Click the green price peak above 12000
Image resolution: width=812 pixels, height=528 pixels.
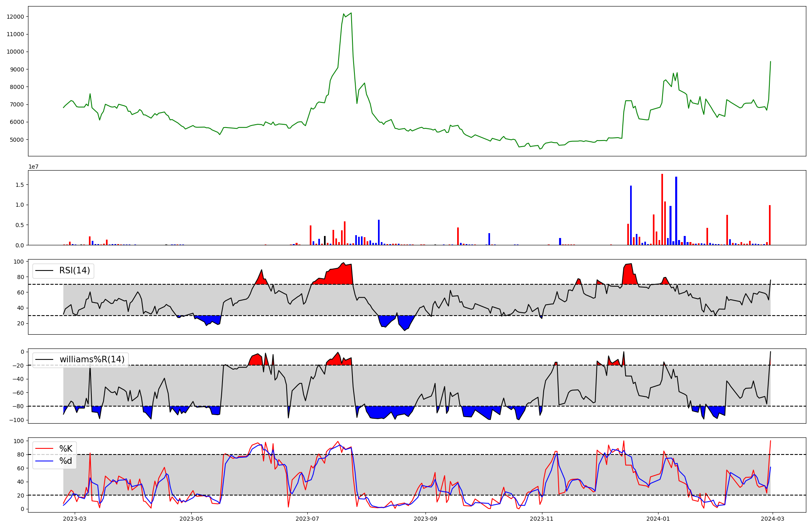click(351, 13)
